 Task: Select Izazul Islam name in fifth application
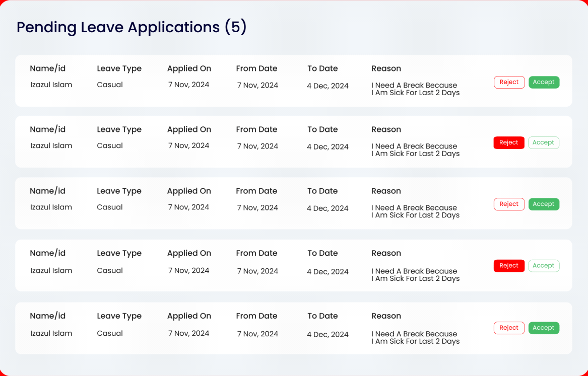(51, 333)
